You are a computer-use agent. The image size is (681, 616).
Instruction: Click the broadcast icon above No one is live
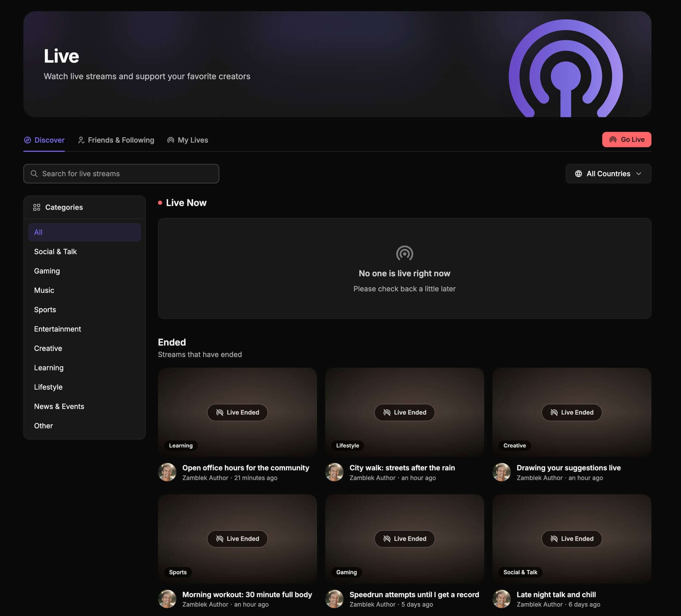pyautogui.click(x=404, y=253)
